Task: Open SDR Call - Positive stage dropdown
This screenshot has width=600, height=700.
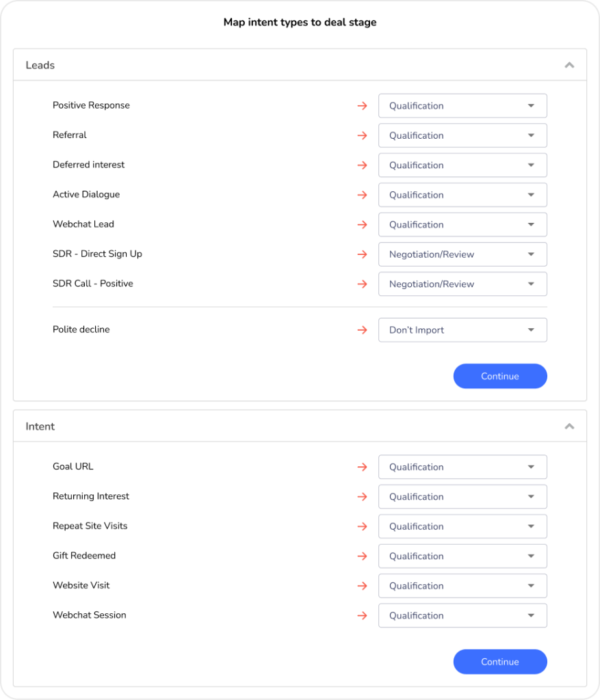Action: tap(462, 284)
